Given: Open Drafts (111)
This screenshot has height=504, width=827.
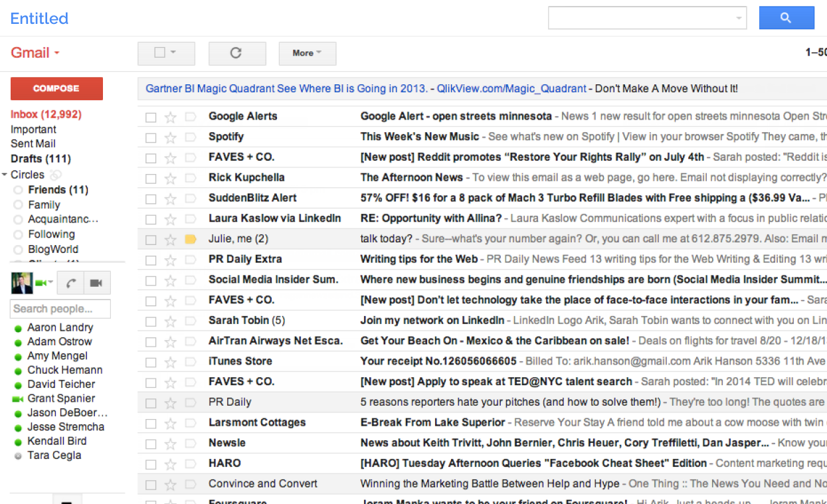Looking at the screenshot, I should 41,159.
